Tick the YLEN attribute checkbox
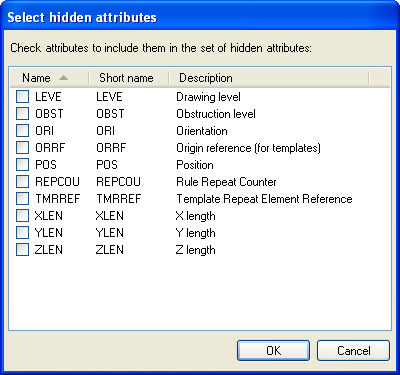The width and height of the screenshot is (400, 375). [22, 233]
